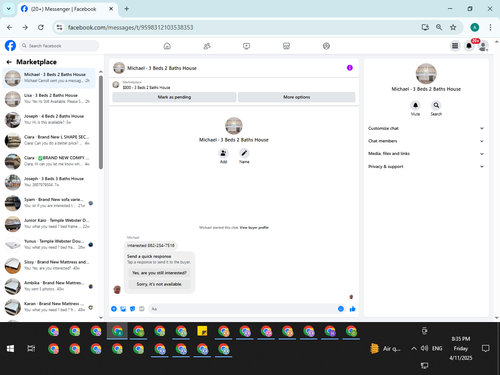Click the purple conversation info icon

(x=350, y=68)
